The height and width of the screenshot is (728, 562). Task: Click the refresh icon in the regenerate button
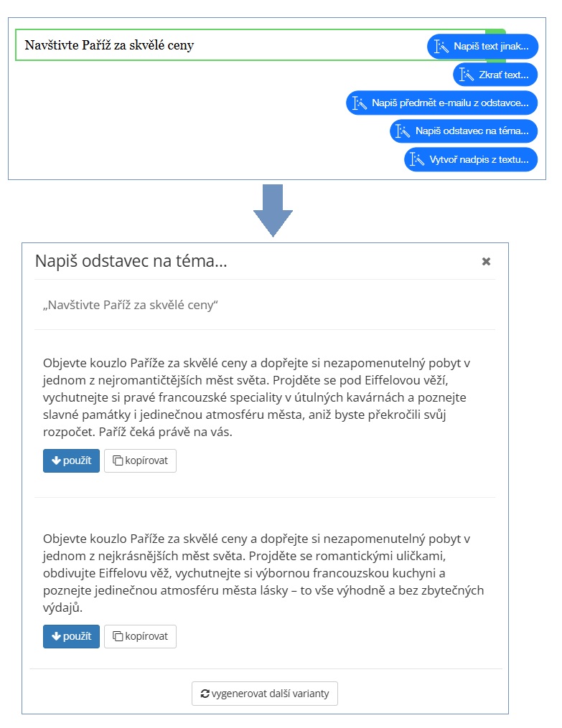click(x=205, y=694)
